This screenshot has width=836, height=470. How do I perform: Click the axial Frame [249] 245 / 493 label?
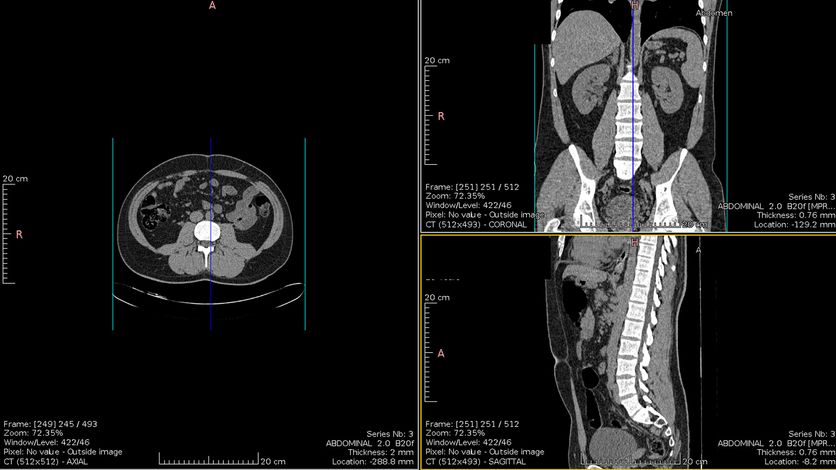(46, 423)
